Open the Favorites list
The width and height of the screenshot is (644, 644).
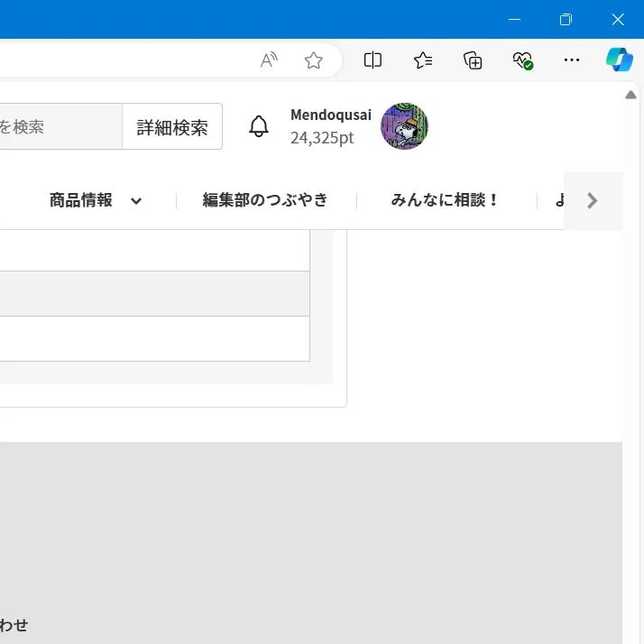[x=423, y=60]
